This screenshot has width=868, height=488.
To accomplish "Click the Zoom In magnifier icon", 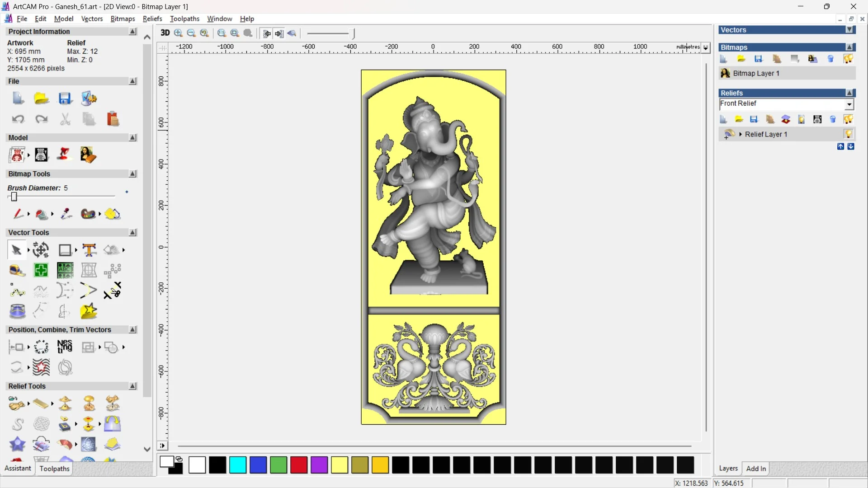I will pyautogui.click(x=178, y=33).
